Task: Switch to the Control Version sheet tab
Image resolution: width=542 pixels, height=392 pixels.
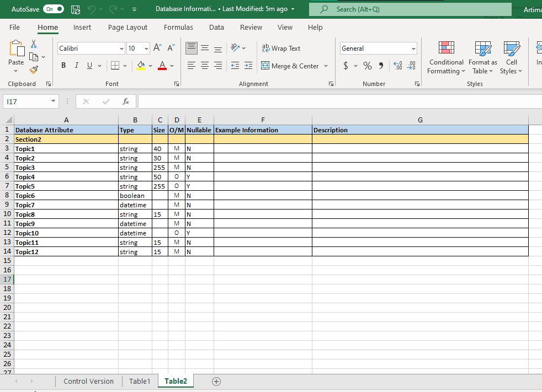Action: (x=88, y=382)
